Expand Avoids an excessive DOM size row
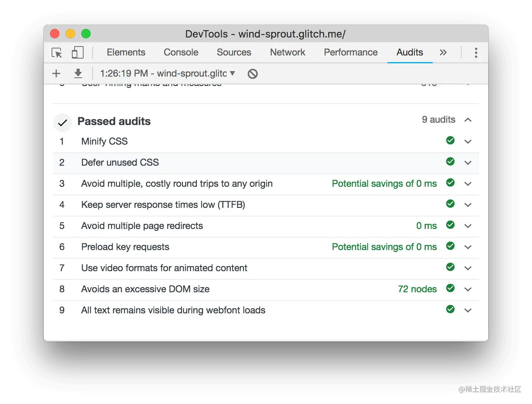532x404 pixels. click(x=468, y=289)
